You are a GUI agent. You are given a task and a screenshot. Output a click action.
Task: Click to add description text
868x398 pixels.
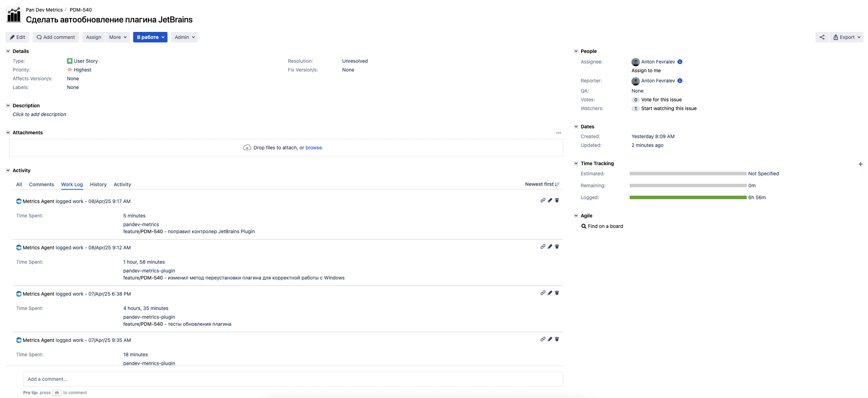pos(39,114)
